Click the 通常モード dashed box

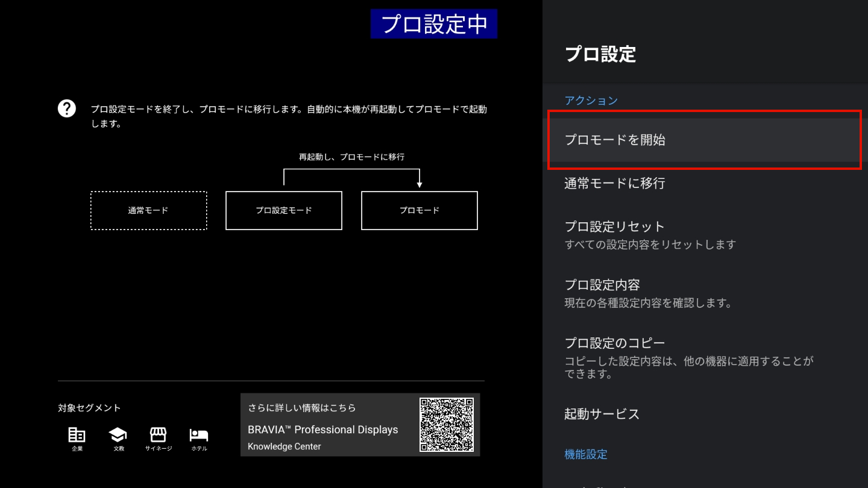pos(148,210)
